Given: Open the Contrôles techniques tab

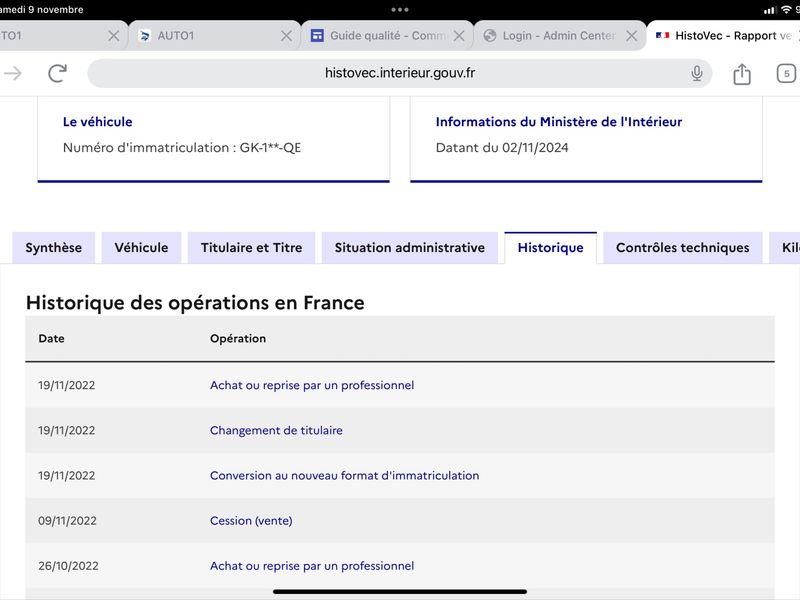Looking at the screenshot, I should 683,248.
